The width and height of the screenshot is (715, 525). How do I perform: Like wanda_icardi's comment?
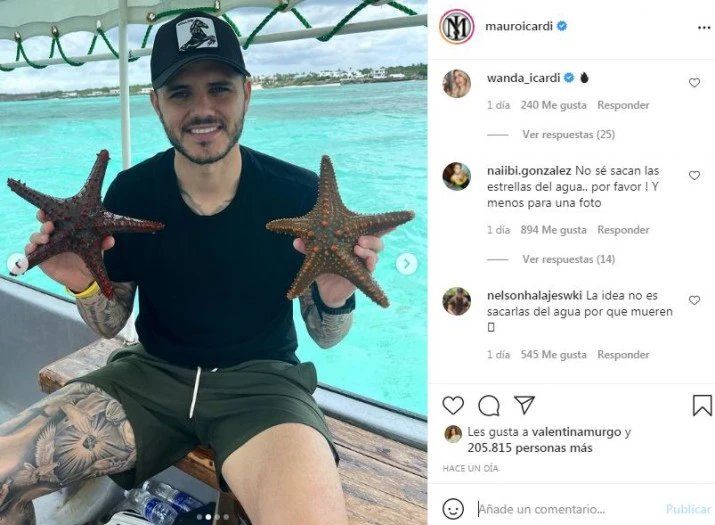[694, 83]
